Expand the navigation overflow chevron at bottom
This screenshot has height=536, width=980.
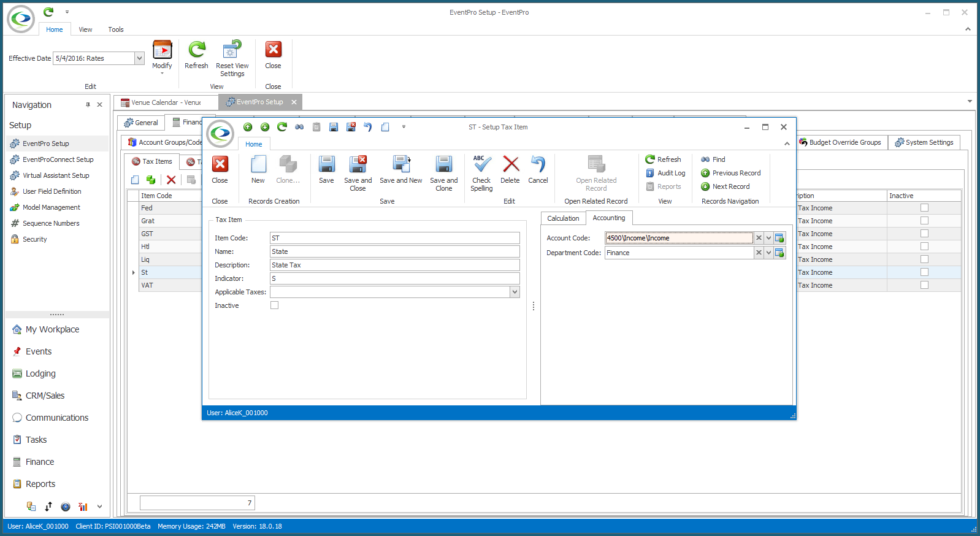coord(99,507)
